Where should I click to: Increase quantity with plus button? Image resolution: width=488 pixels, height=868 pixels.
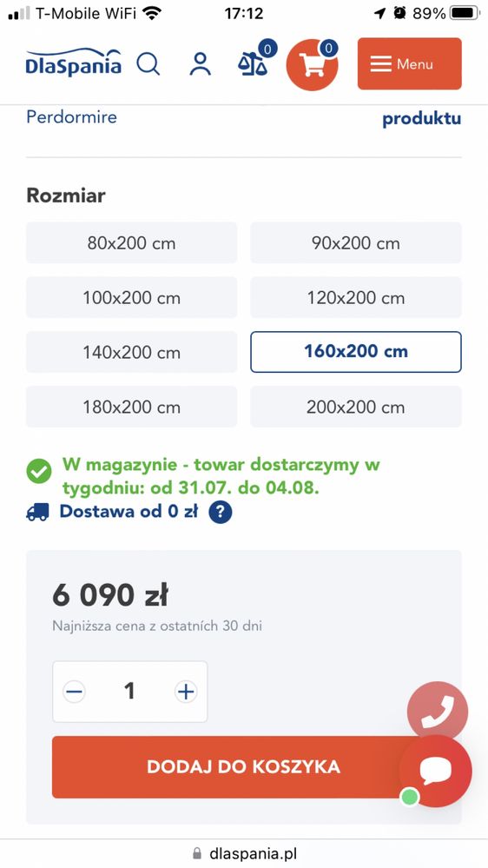186,692
